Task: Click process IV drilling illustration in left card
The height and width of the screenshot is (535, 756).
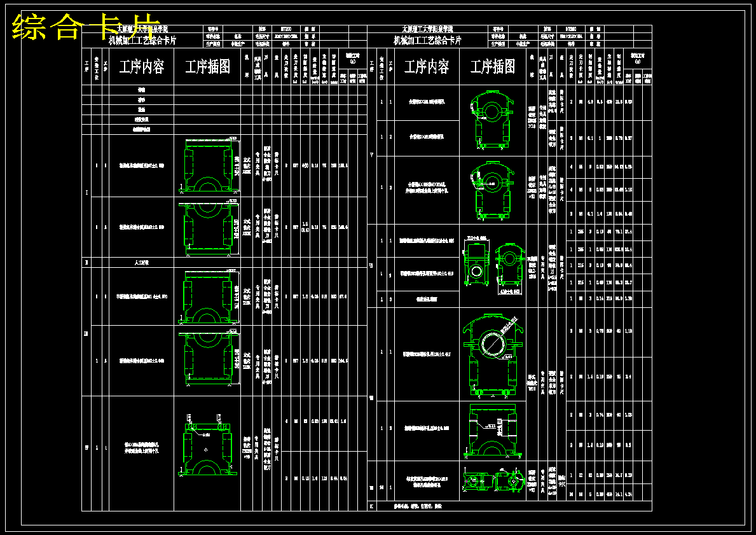Action: pyautogui.click(x=209, y=445)
